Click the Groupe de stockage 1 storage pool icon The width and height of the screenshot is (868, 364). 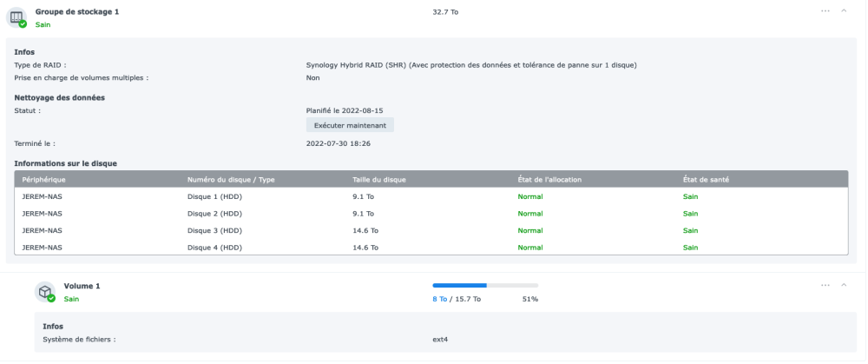point(16,17)
